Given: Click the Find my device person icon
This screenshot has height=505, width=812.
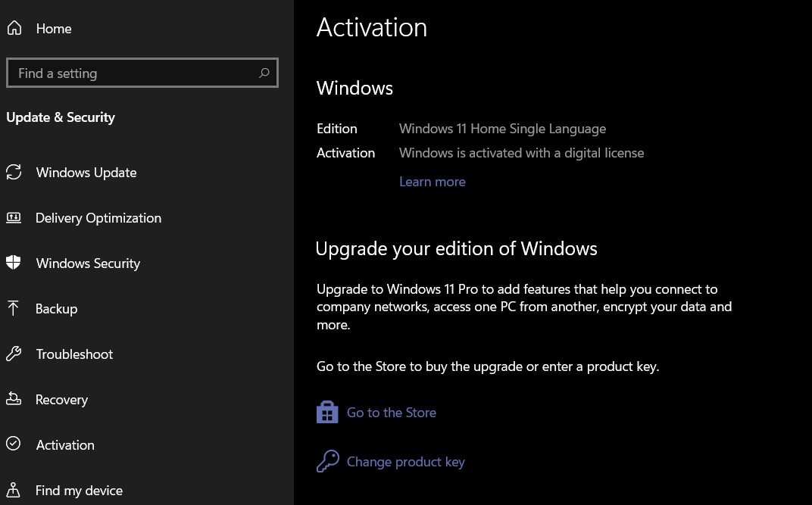Looking at the screenshot, I should coord(14,491).
